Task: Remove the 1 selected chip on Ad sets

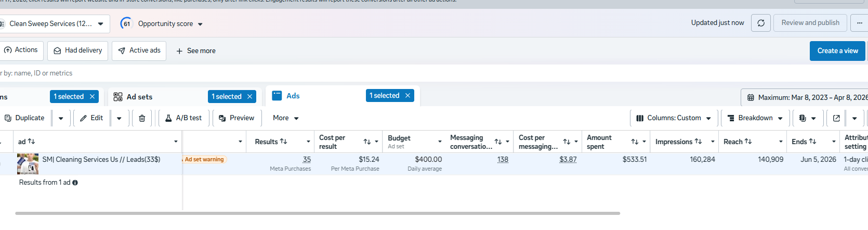Action: [250, 97]
